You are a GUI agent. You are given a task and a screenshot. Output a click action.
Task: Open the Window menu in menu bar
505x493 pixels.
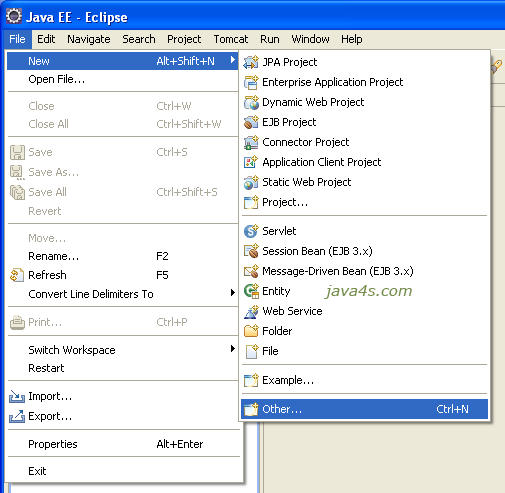click(310, 39)
